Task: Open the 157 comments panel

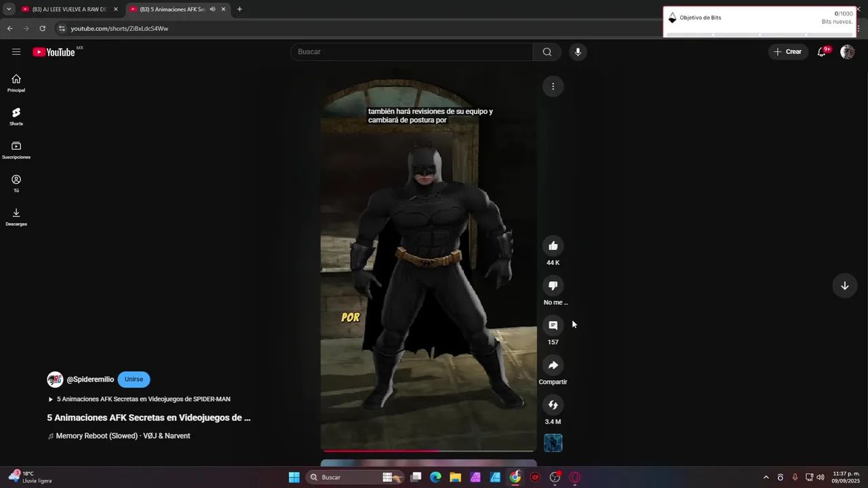Action: tap(553, 325)
